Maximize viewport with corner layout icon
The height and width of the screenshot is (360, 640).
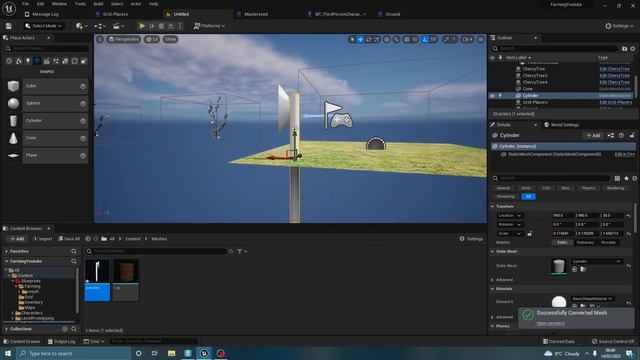[481, 40]
